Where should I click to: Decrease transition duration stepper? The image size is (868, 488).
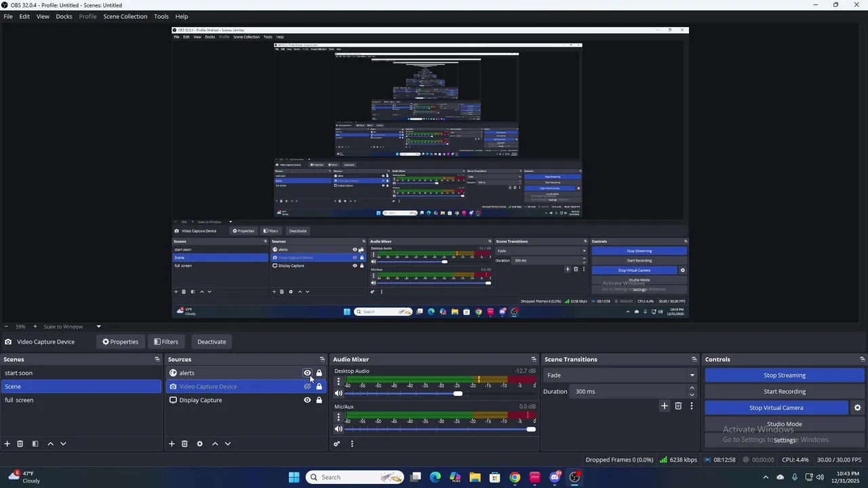692,394
